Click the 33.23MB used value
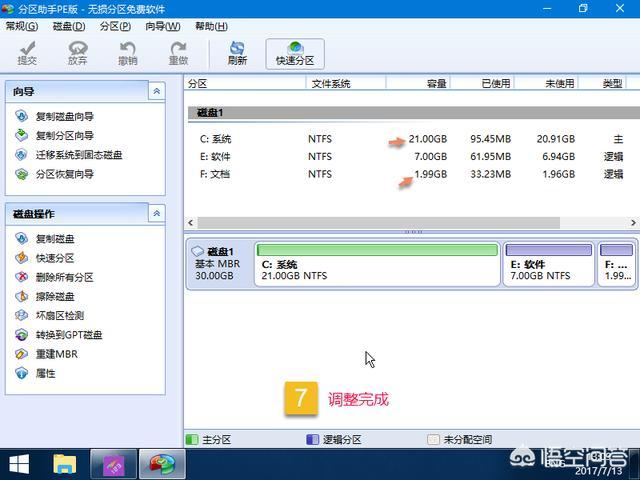The image size is (640, 480). (491, 174)
